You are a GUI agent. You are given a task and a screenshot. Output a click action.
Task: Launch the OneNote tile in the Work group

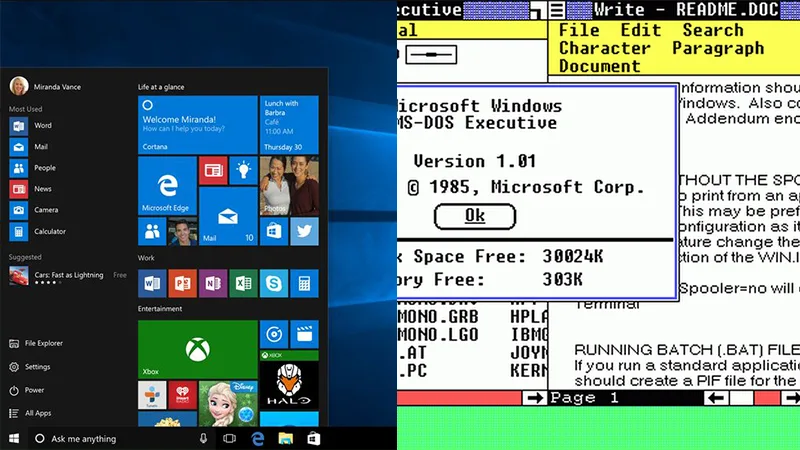pyautogui.click(x=213, y=283)
